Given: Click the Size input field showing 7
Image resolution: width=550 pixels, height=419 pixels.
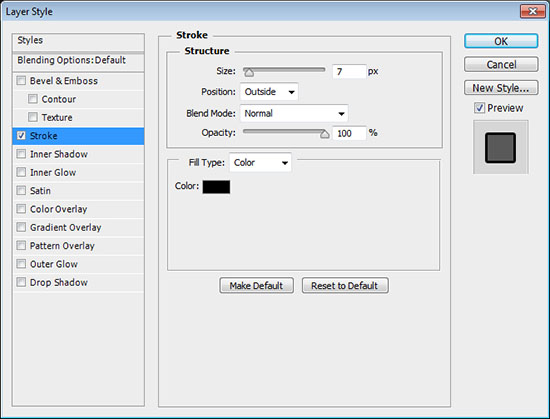Looking at the screenshot, I should [349, 72].
